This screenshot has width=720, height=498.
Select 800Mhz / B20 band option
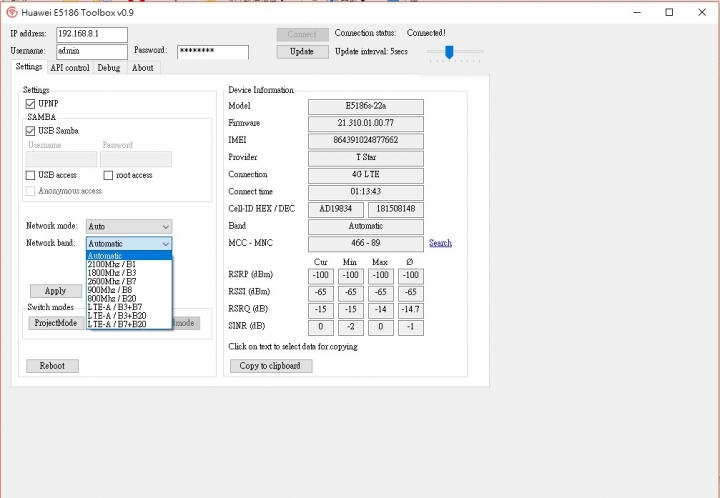click(x=111, y=298)
